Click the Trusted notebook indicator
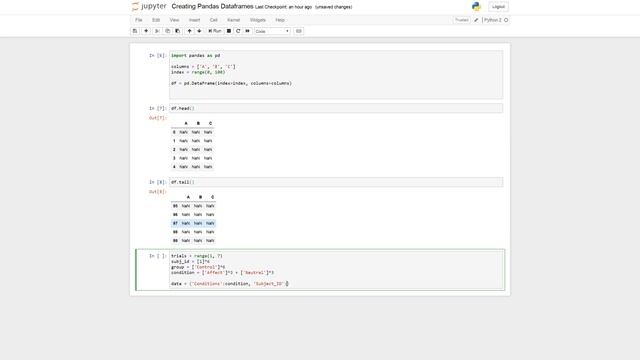640x360 pixels. tap(462, 20)
